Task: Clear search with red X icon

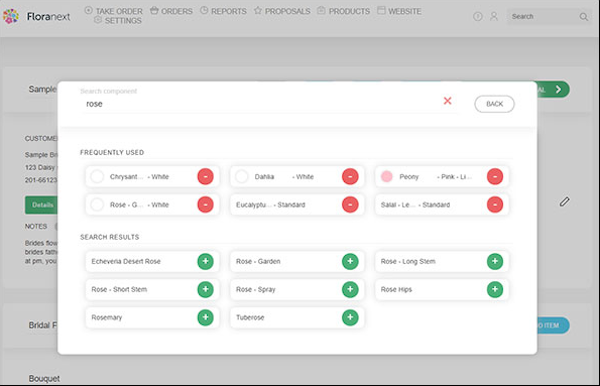Action: [447, 101]
